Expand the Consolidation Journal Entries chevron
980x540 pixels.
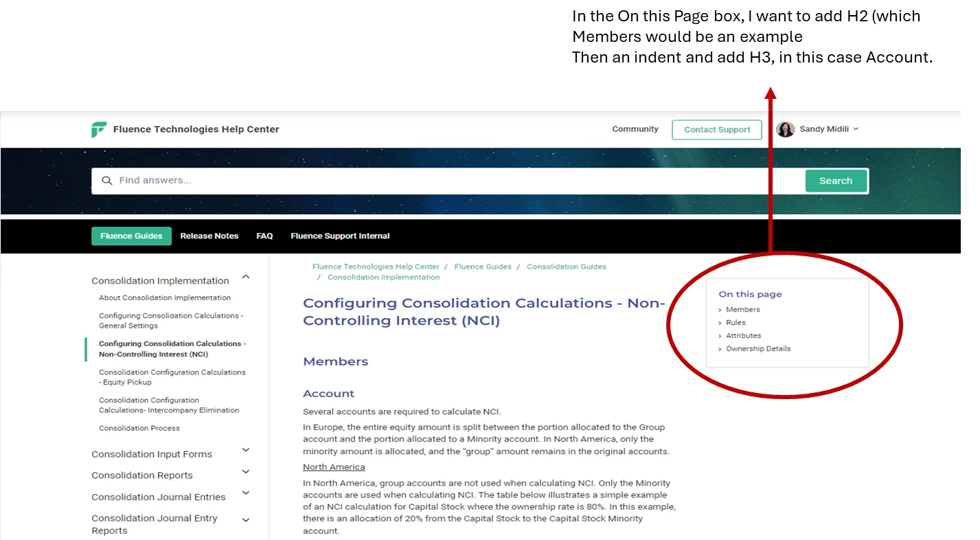pyautogui.click(x=246, y=493)
